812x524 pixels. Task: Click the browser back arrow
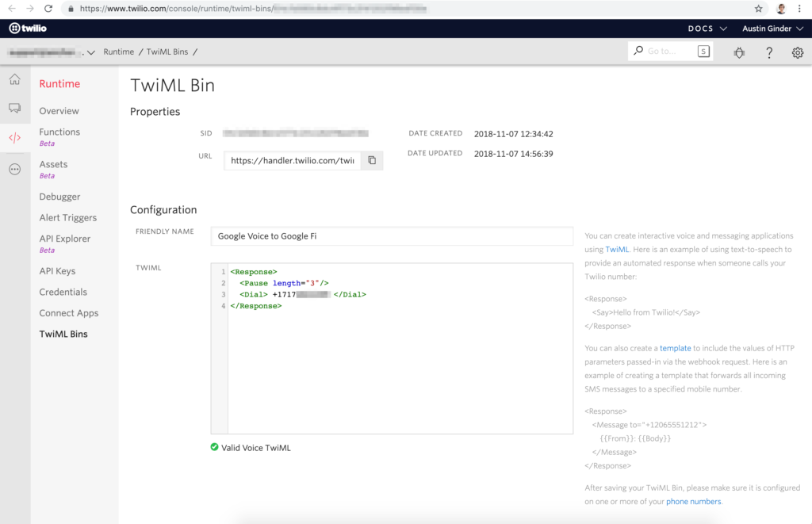[12, 8]
